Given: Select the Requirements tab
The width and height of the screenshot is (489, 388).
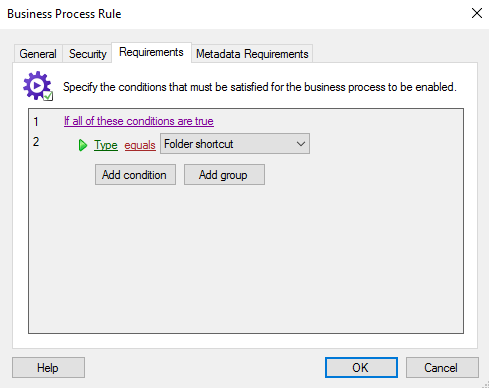Looking at the screenshot, I should click(151, 52).
